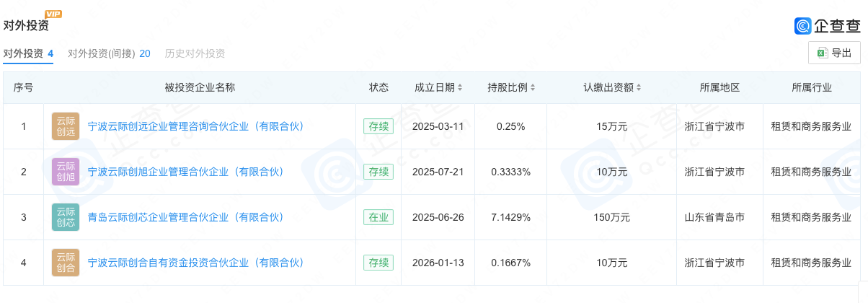
Task: Click the 云际创芯 teal logo icon
Action: click(x=66, y=217)
